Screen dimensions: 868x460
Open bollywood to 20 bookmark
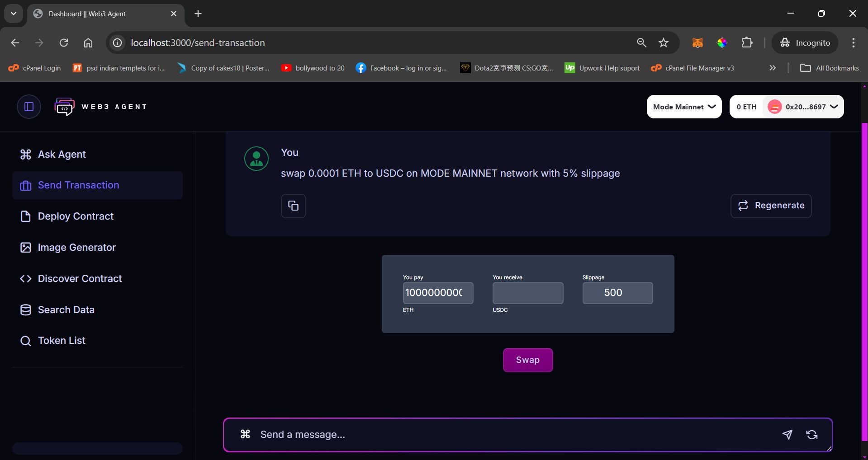coord(313,68)
